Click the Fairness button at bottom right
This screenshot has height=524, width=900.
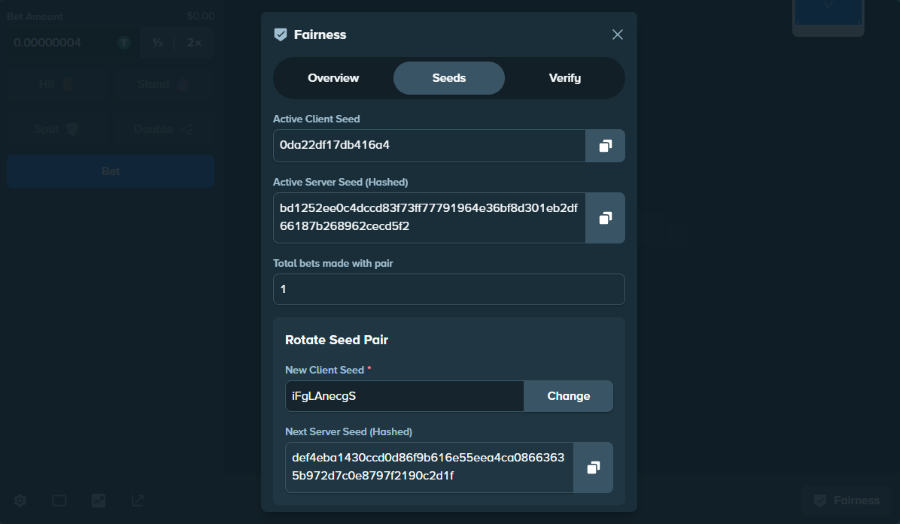pos(847,500)
